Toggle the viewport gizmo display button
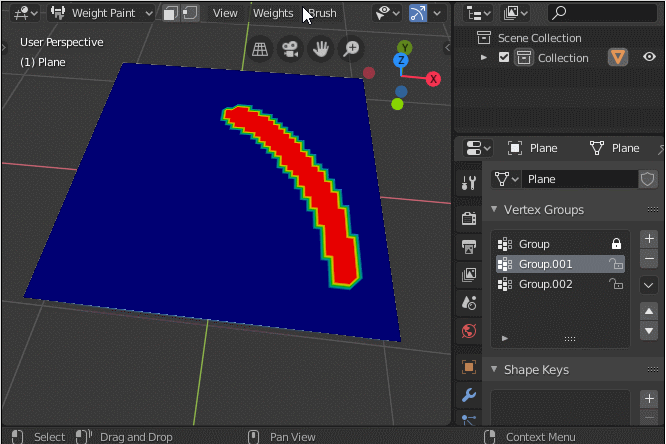This screenshot has width=666, height=444. click(x=418, y=13)
